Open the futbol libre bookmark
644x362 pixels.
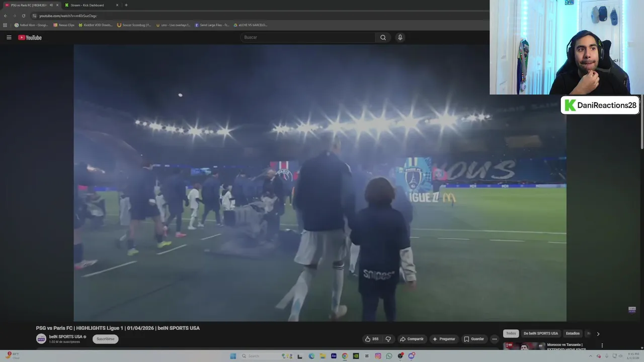(32, 25)
